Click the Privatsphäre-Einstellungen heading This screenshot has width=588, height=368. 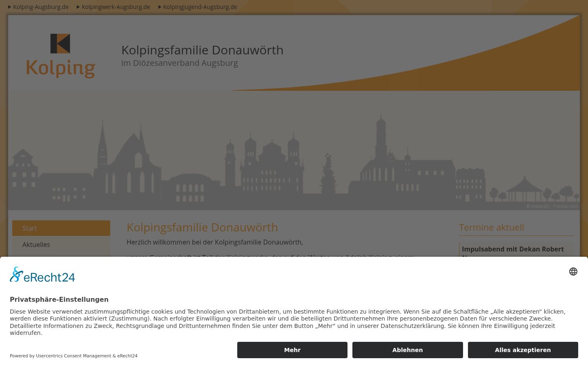tap(59, 299)
